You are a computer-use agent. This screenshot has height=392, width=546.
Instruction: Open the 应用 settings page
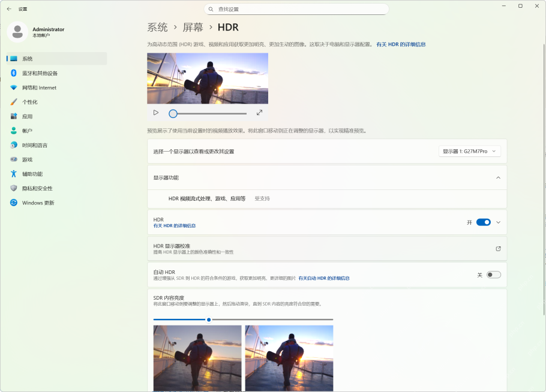pos(57,116)
